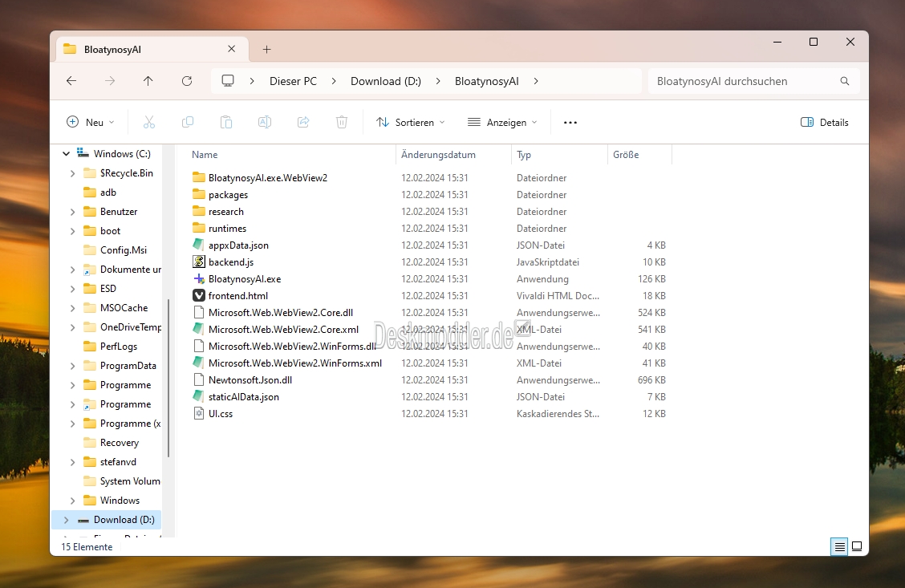This screenshot has width=905, height=588.
Task: Select the Config.Msi folder in tree
Action: pyautogui.click(x=124, y=249)
